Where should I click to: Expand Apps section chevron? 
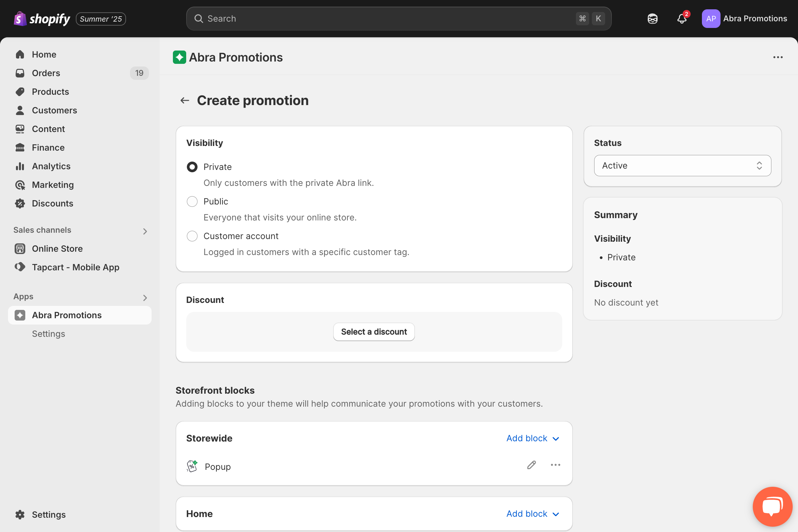[x=145, y=298]
